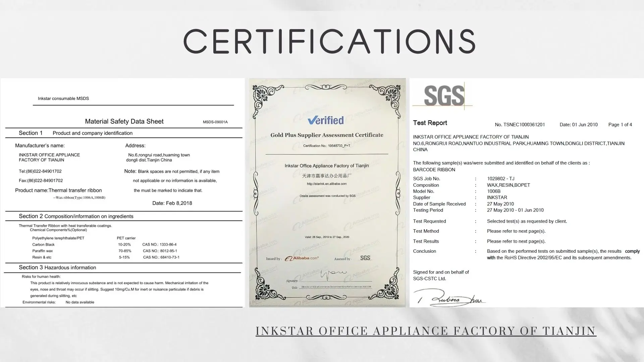Click the Test Report title text
The width and height of the screenshot is (644, 362).
[x=430, y=123]
